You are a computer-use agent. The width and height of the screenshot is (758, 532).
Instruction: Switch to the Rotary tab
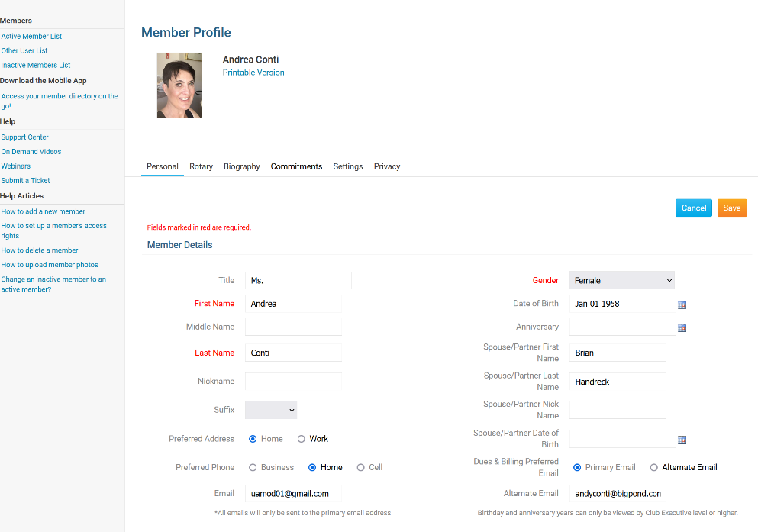(x=201, y=166)
